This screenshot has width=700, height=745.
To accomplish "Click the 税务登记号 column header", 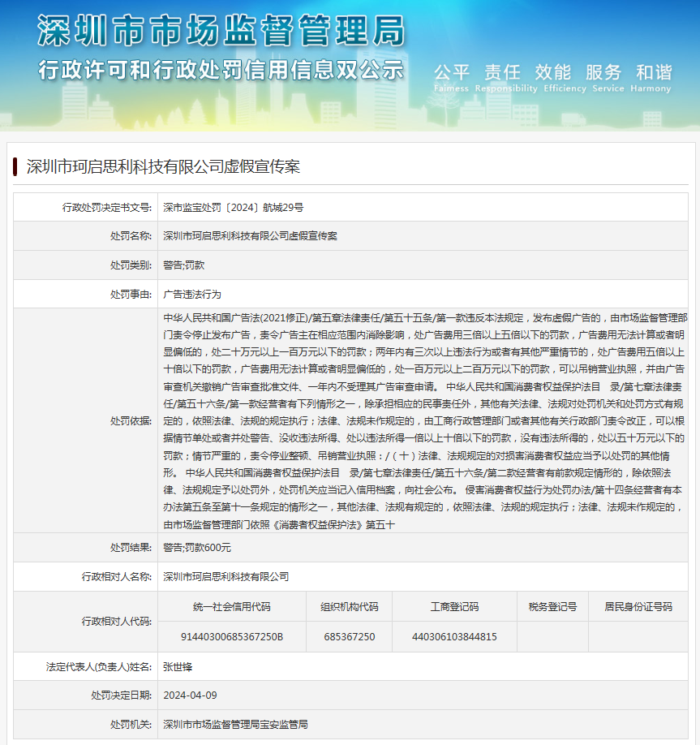I will pos(552,606).
